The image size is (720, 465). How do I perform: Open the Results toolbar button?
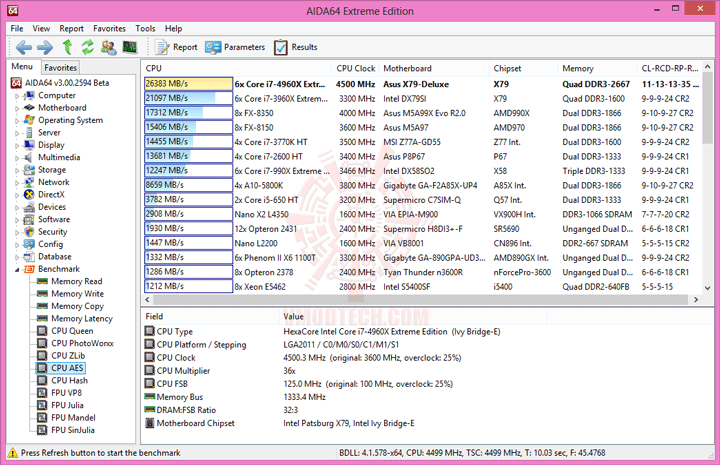[x=296, y=47]
